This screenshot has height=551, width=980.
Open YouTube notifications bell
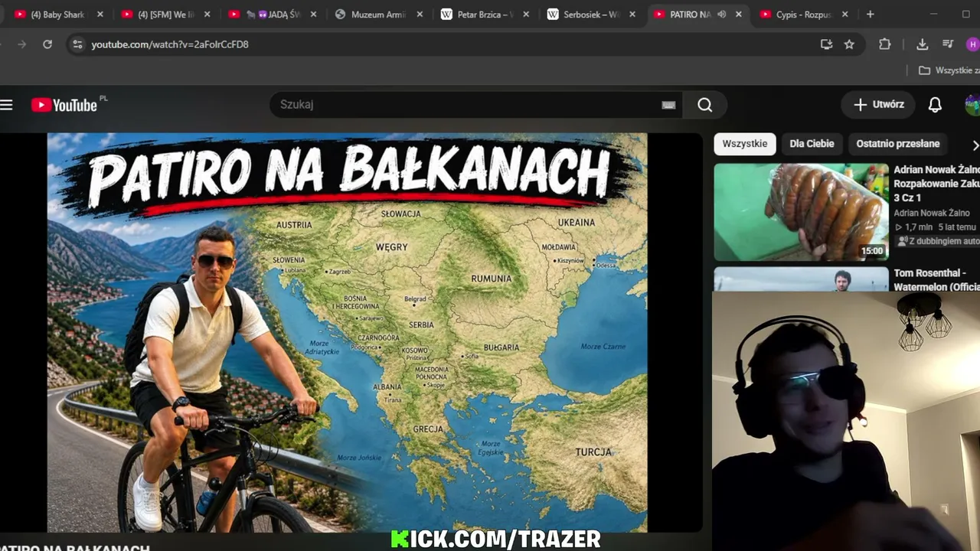(x=935, y=105)
